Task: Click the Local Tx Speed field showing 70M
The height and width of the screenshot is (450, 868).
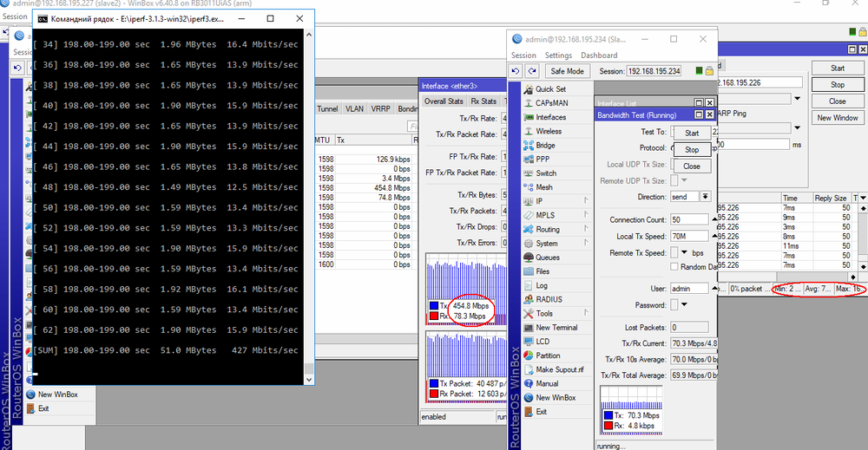Action: 689,236
